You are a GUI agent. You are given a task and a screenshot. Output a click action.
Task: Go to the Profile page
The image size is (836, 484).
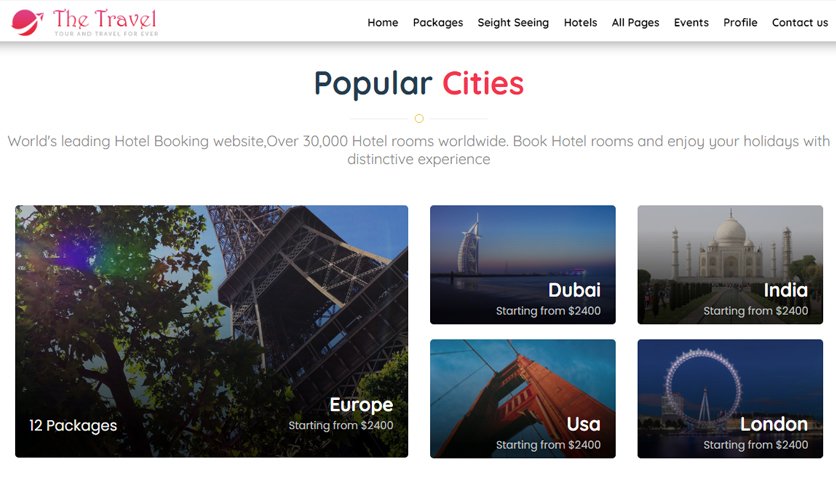coord(740,22)
